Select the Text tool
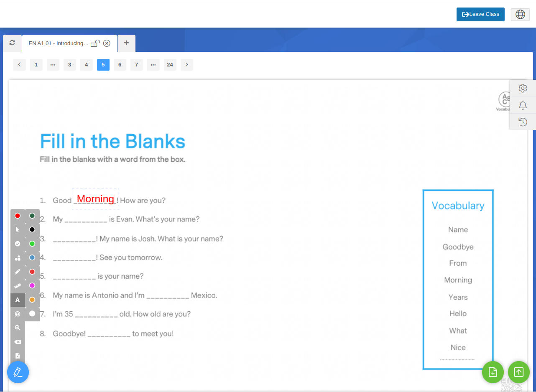This screenshot has height=392, width=536. 18,300
